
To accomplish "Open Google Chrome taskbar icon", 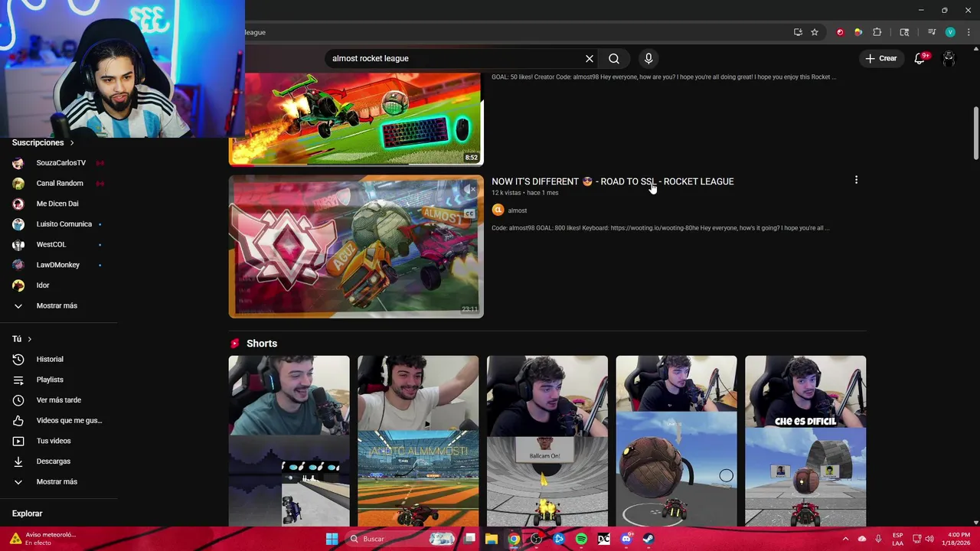I will tap(514, 539).
